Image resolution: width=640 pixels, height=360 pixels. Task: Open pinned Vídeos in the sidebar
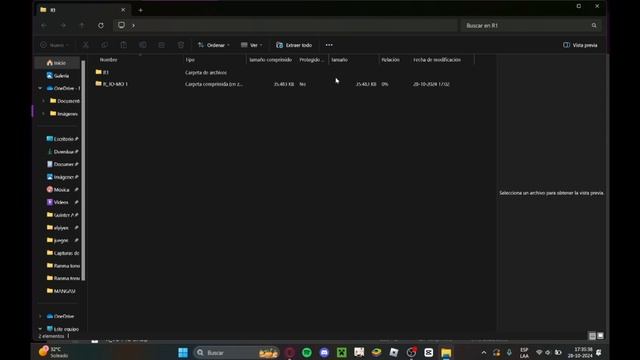(x=62, y=202)
